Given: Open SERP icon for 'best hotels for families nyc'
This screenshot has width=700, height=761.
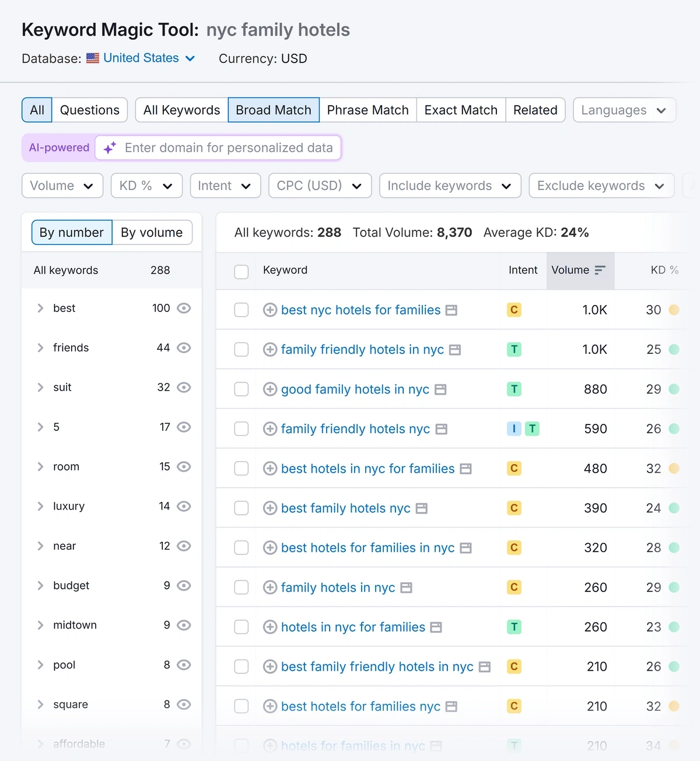Looking at the screenshot, I should 452,707.
